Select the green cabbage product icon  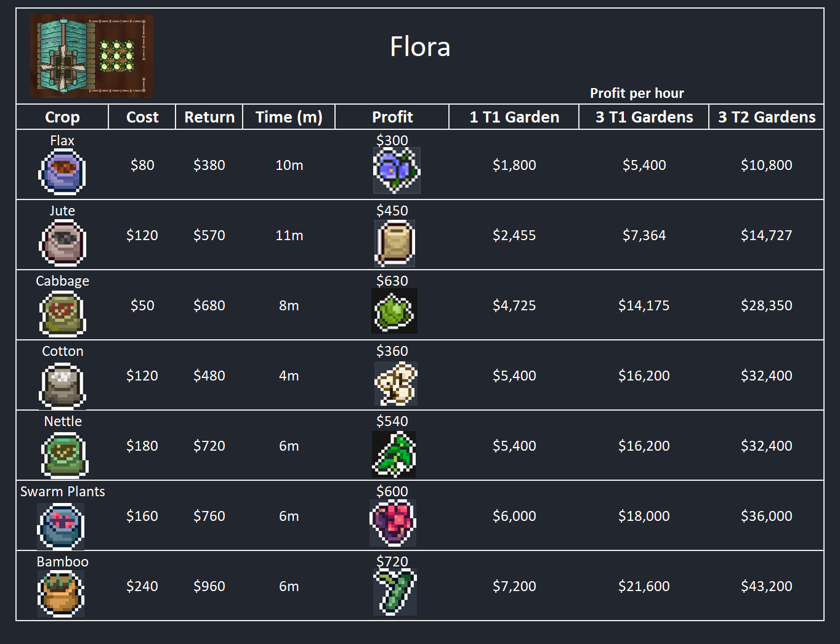coord(394,311)
